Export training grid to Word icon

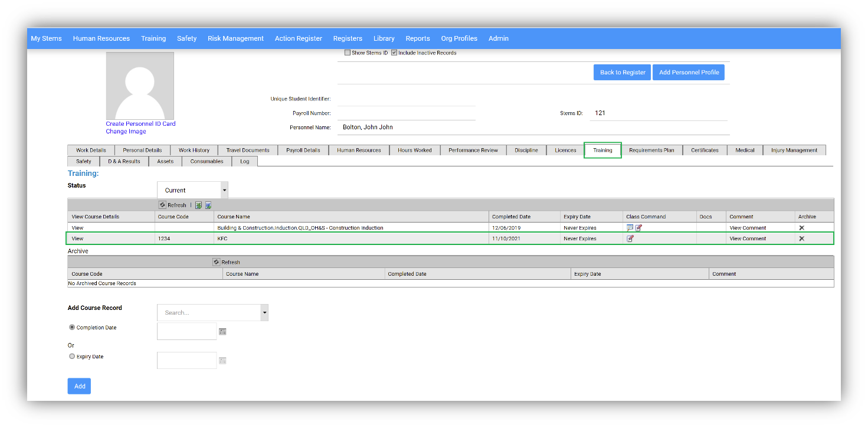point(208,205)
